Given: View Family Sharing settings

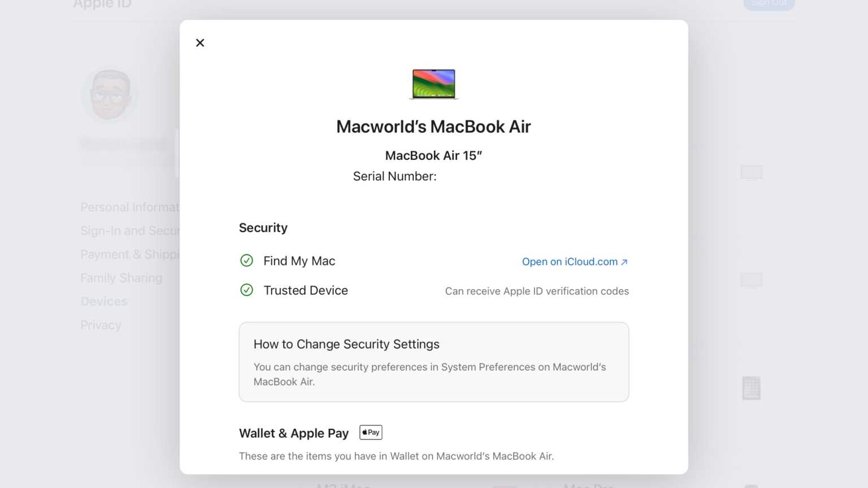Looking at the screenshot, I should (x=121, y=277).
